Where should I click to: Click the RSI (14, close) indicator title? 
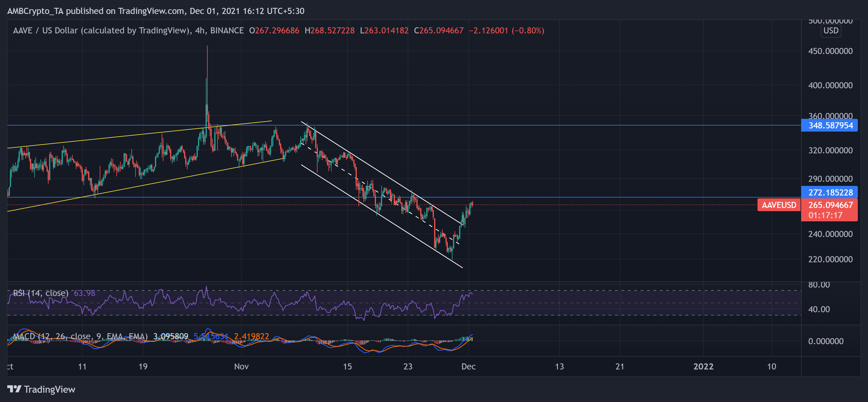(41, 293)
